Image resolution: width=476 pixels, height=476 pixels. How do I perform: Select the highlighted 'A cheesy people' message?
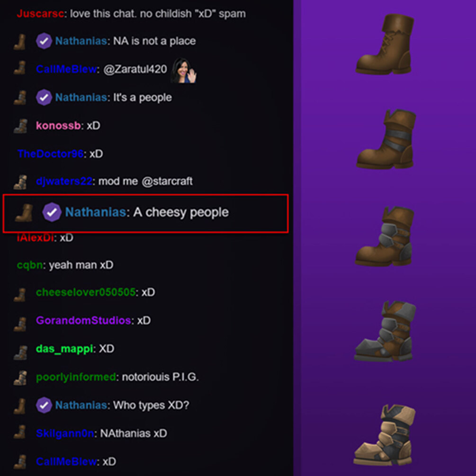coord(145,214)
